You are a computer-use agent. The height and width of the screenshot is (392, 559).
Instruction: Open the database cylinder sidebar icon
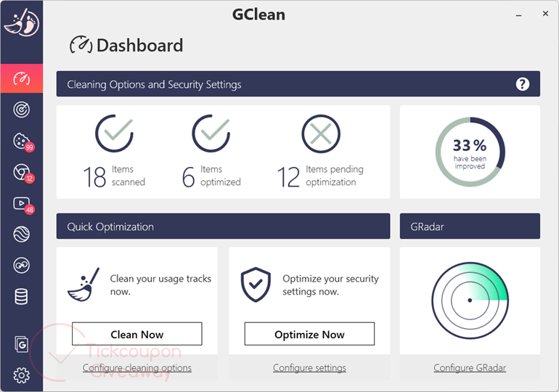point(21,296)
